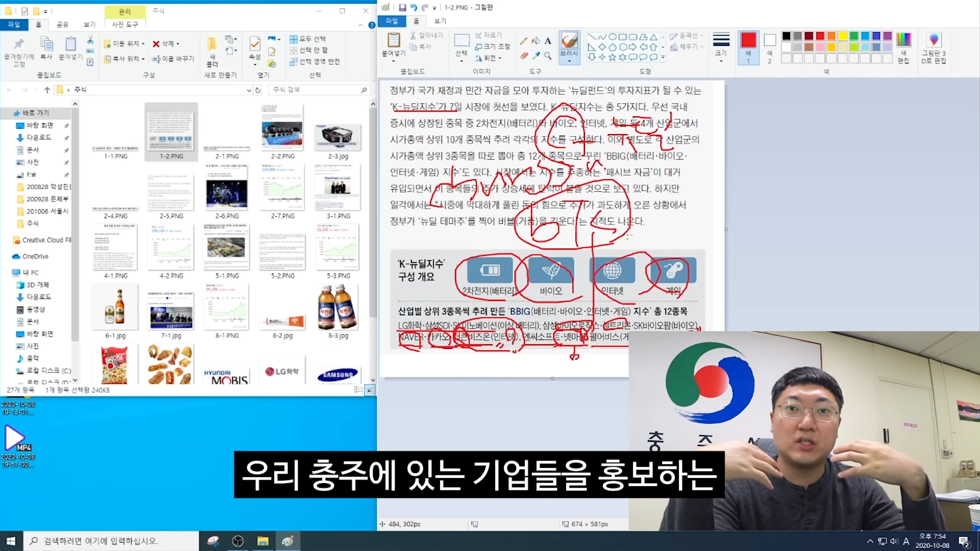
Task: Pick the green color swatch in palette
Action: [853, 36]
